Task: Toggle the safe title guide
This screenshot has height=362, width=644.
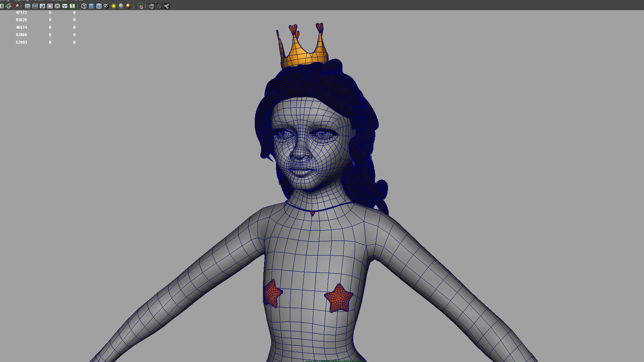Action: tap(72, 6)
